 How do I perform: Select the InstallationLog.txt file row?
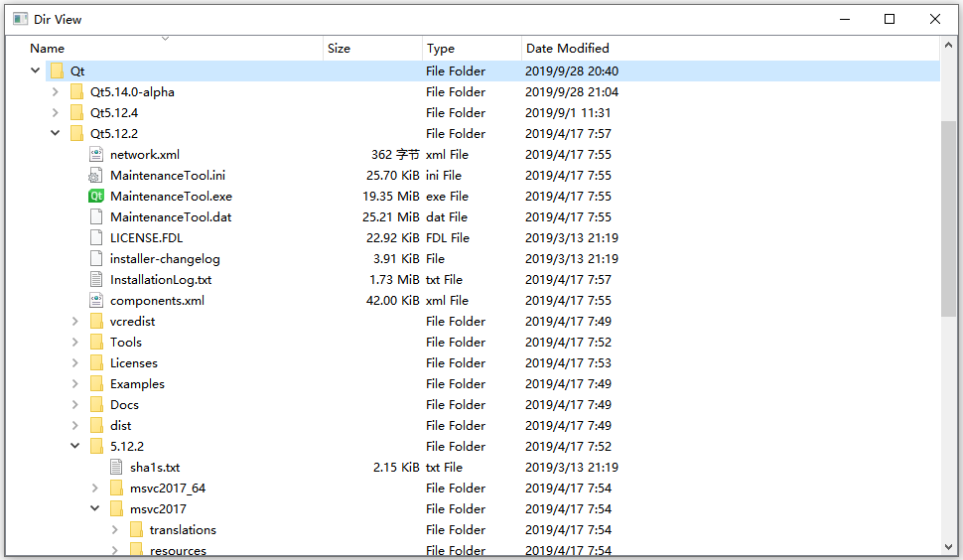point(161,279)
